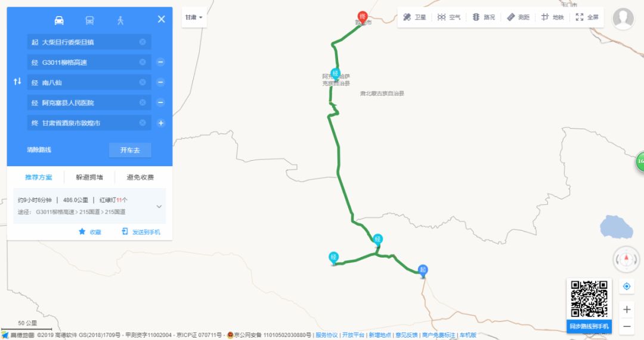Expand the route details chevron
The image size is (644, 340).
(x=159, y=206)
